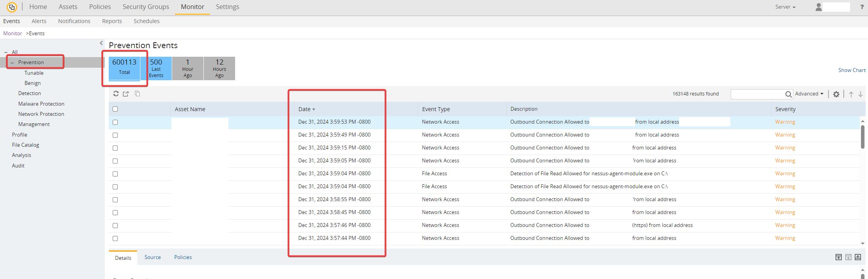Click the down arrow next event icon
Viewport: 868px width, 279px height.
(861, 94)
